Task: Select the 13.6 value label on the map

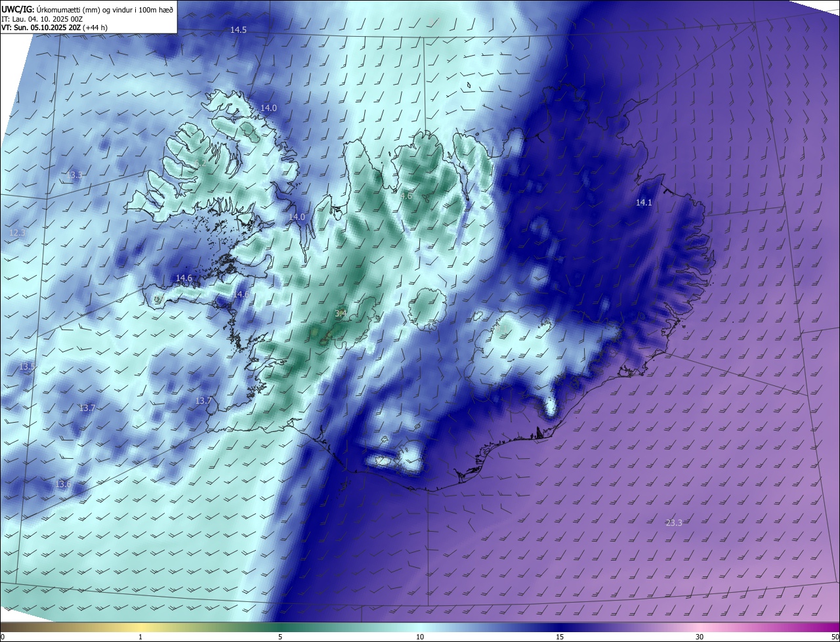Action: (63, 484)
